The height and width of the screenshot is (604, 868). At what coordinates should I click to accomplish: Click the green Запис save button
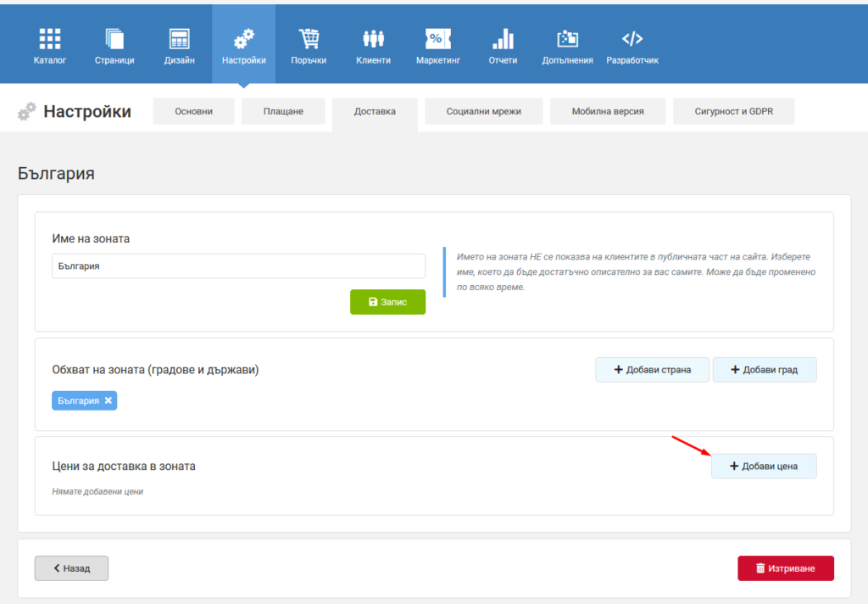click(388, 302)
